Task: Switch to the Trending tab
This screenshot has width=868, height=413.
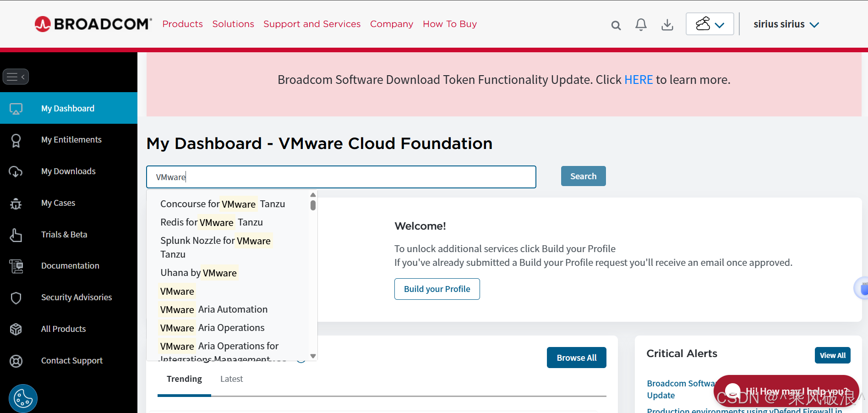Action: point(184,379)
